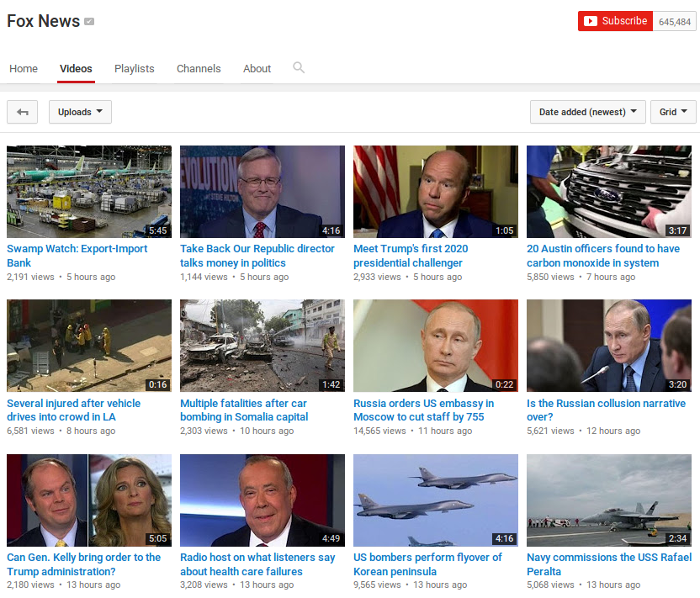The width and height of the screenshot is (700, 598).
Task: Open the US bombers flyover video thumbnail
Action: [436, 500]
